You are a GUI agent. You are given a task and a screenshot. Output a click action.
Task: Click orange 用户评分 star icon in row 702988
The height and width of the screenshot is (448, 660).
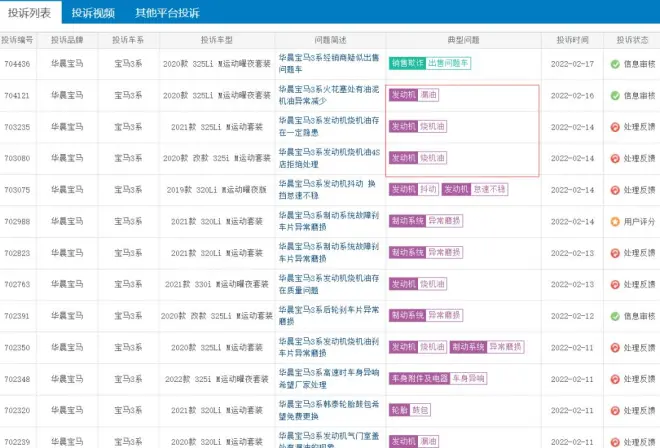click(x=615, y=221)
